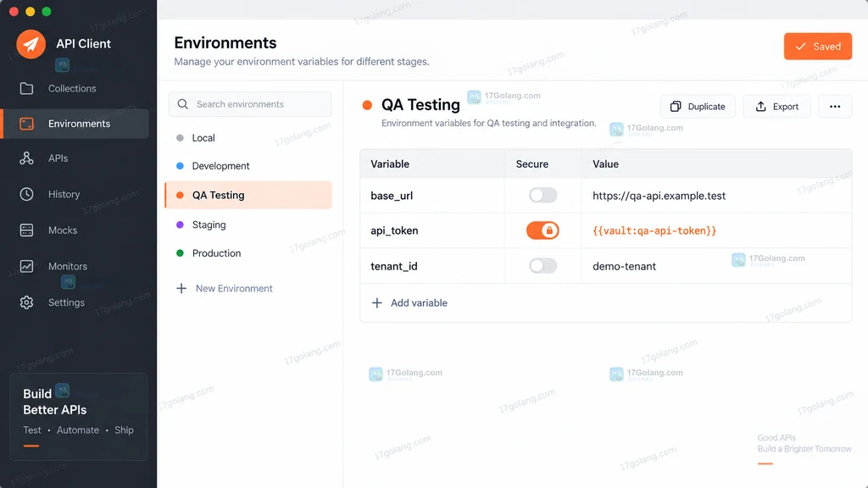Click the API Client paper plane logo

(x=31, y=44)
